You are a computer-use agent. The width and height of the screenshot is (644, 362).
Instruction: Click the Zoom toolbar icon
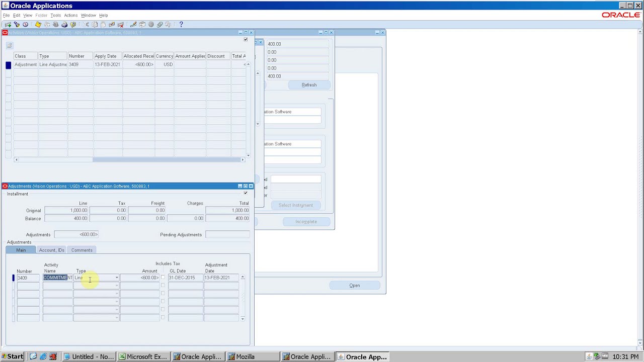pyautogui.click(x=142, y=24)
